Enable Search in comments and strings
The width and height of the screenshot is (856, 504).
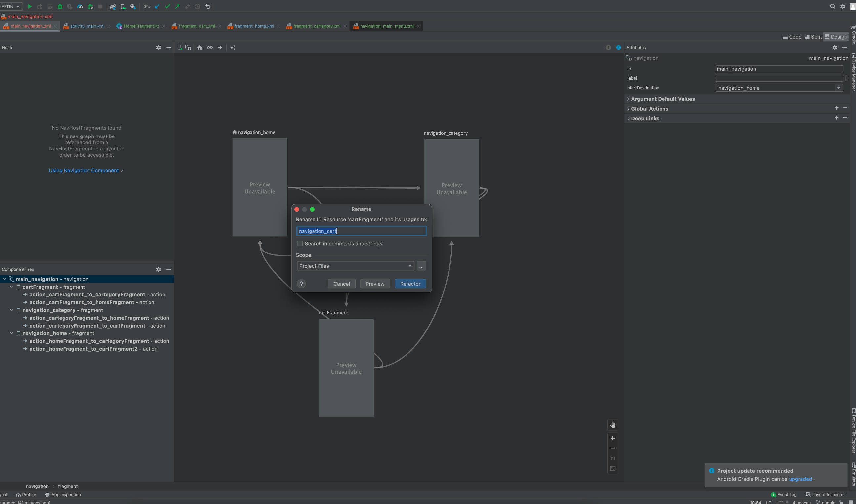pyautogui.click(x=300, y=244)
